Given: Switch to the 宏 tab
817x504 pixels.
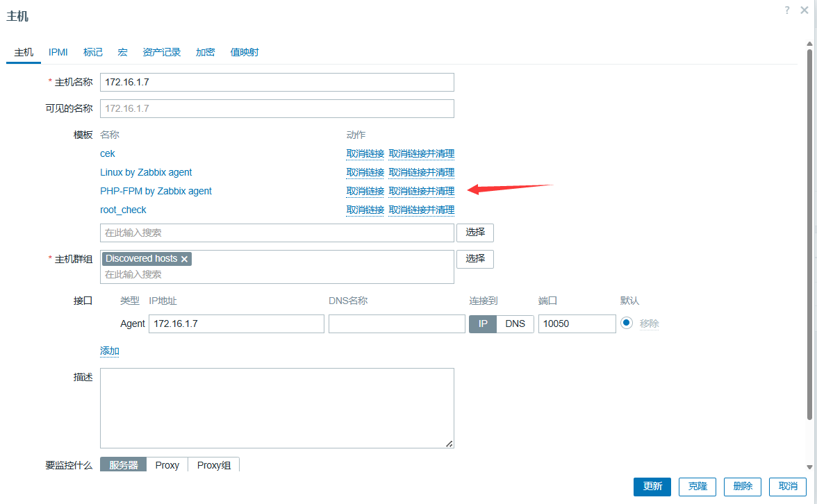Looking at the screenshot, I should point(122,52).
